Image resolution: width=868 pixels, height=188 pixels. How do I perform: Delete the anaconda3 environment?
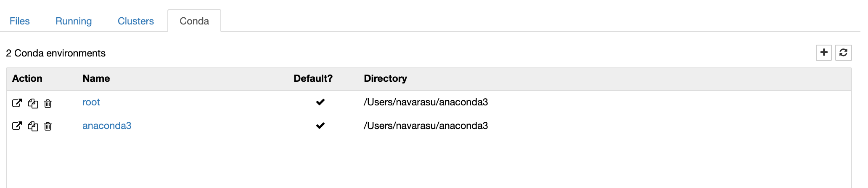tap(48, 126)
